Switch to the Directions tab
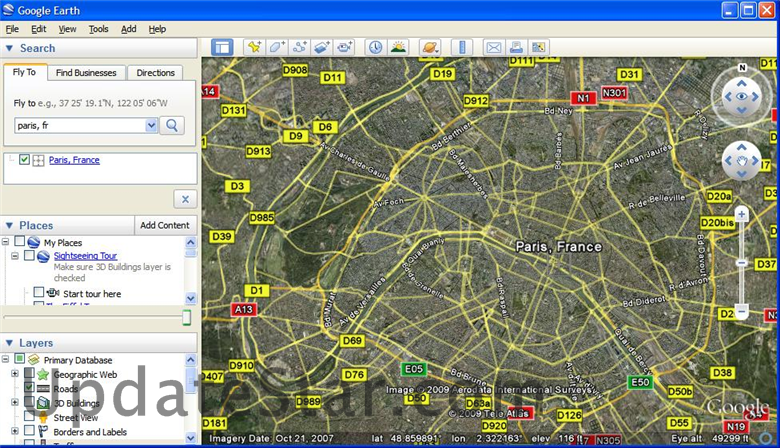 (155, 73)
